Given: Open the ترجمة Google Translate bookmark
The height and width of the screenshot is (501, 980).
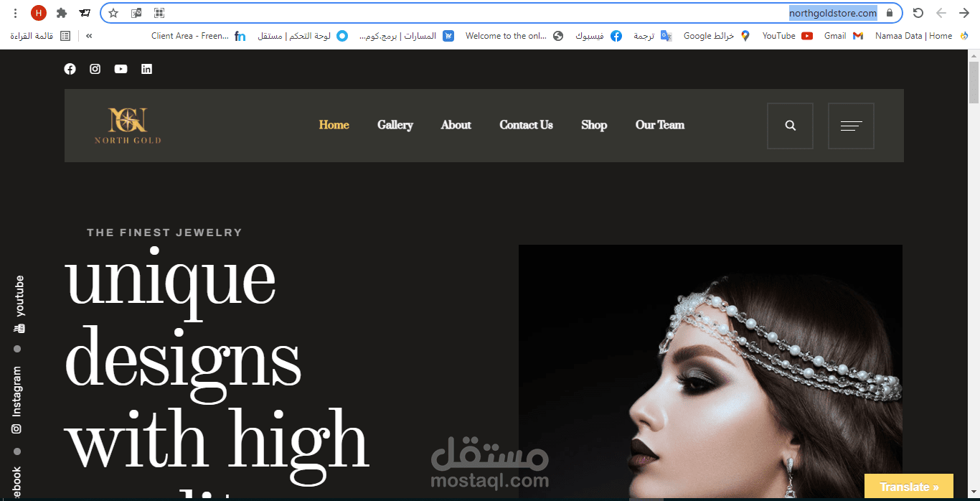Looking at the screenshot, I should pos(652,36).
